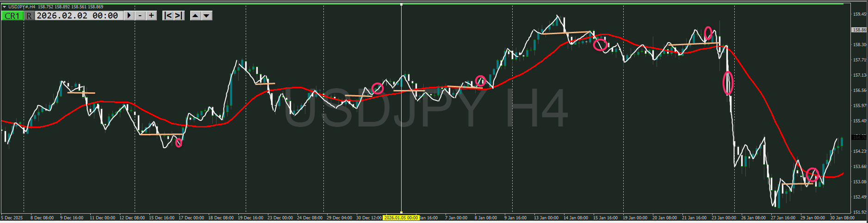Select the pink circle near 29 Jan
The height and width of the screenshot is (223, 868).
812,175
